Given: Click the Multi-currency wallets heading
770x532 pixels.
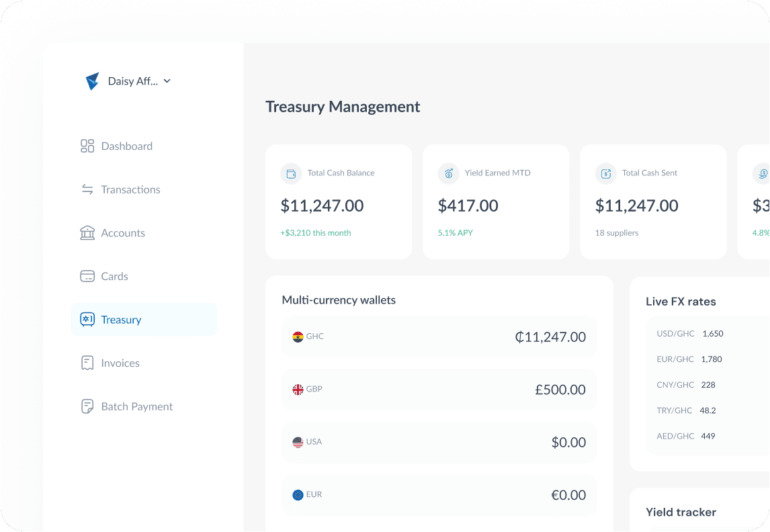Looking at the screenshot, I should (339, 300).
